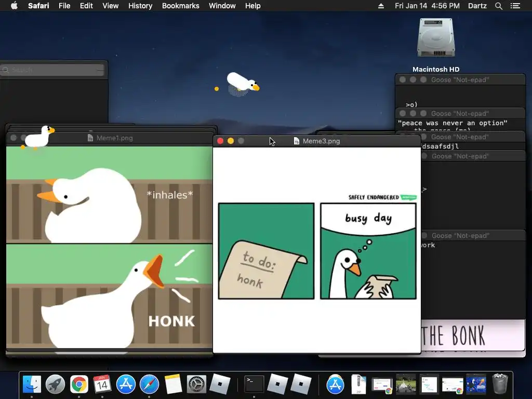Open the Window menu
532x399 pixels.
point(222,6)
